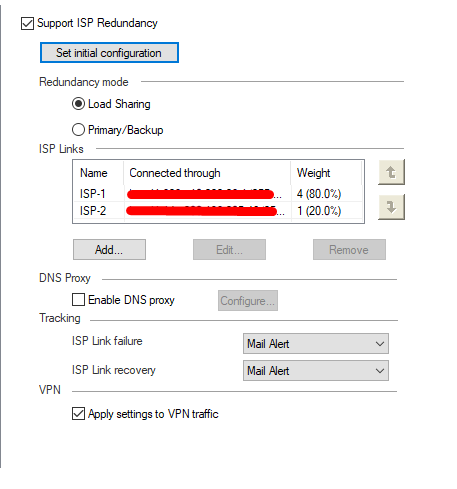The image size is (457, 489).
Task: Click the Connected through column header
Action: pyautogui.click(x=207, y=173)
